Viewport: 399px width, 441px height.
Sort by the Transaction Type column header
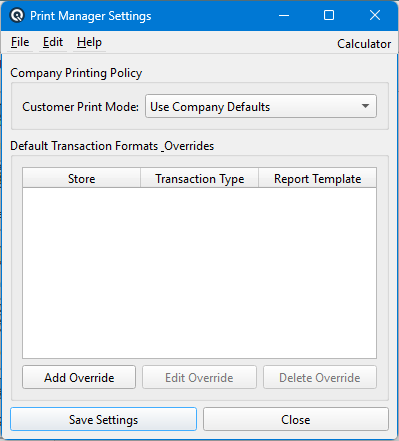point(200,179)
